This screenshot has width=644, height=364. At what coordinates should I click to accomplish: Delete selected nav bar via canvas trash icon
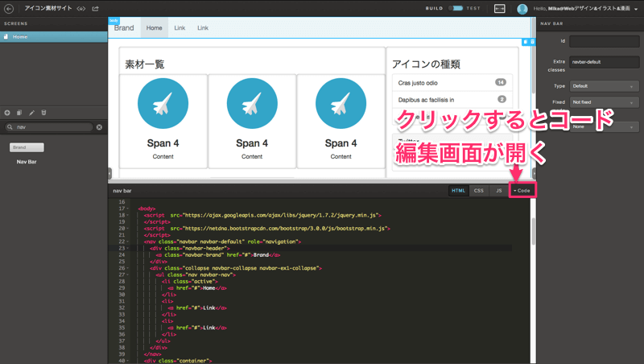532,42
